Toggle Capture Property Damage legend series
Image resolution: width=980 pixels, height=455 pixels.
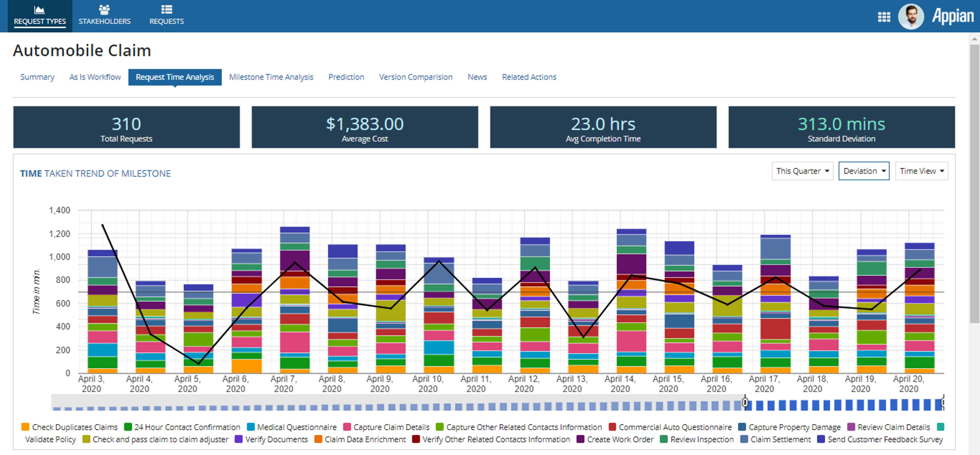pyautogui.click(x=789, y=427)
